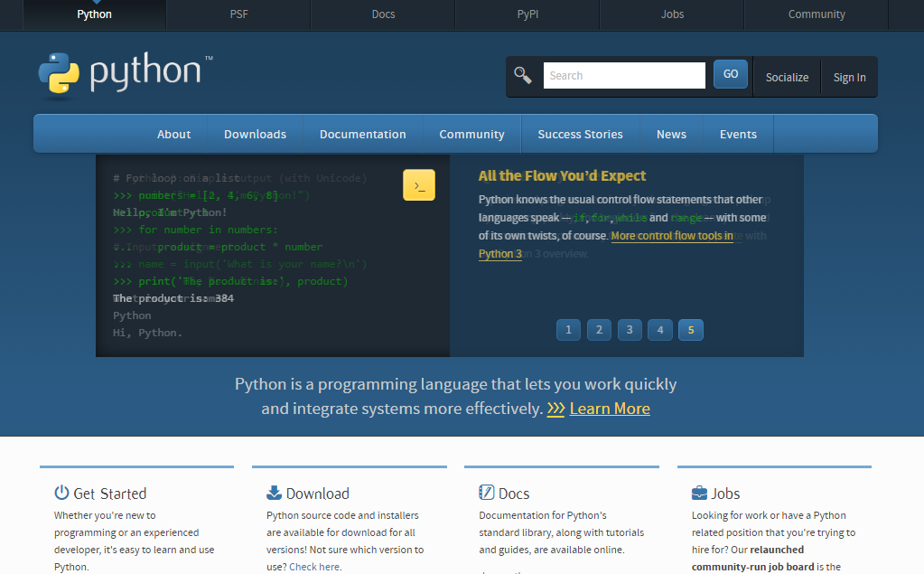The height and width of the screenshot is (574, 924).
Task: Follow the More control flow tools link
Action: [x=671, y=236]
